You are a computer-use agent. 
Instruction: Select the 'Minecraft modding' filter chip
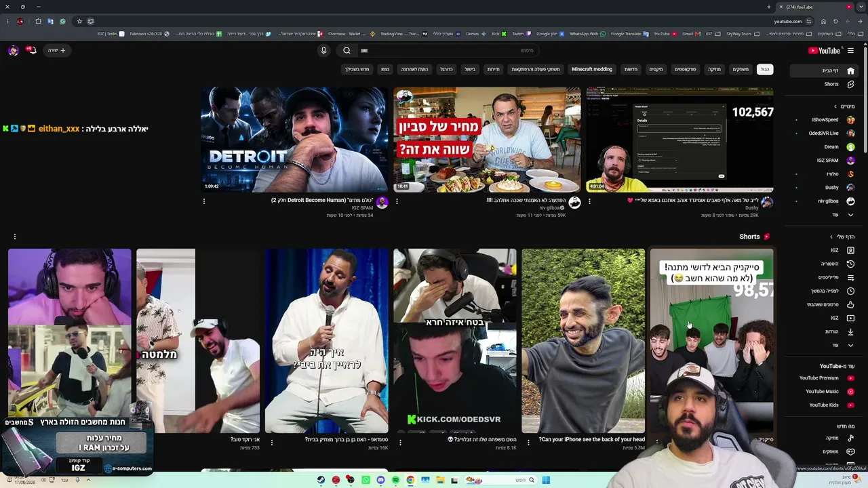coord(592,69)
